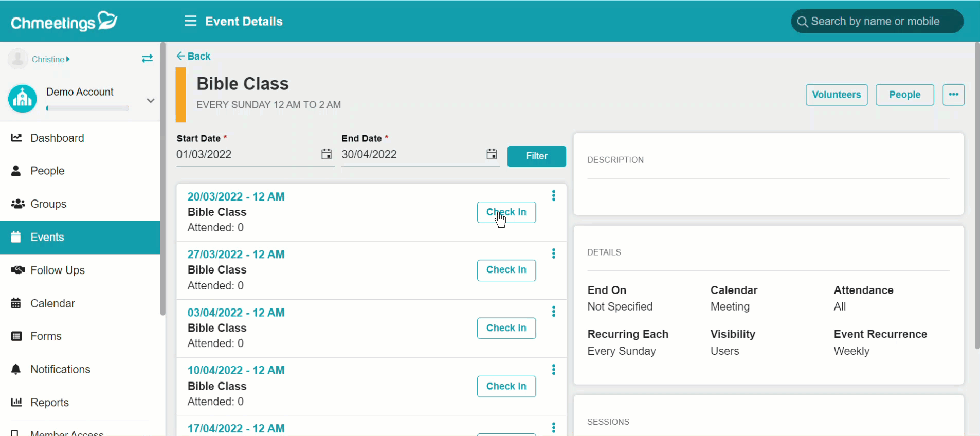Click the Dashboard chart icon
Viewport: 980px width, 436px height.
coord(16,138)
